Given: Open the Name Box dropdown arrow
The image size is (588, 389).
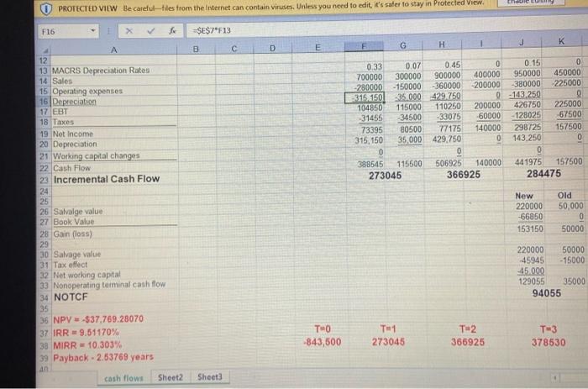Looking at the screenshot, I should pos(92,31).
